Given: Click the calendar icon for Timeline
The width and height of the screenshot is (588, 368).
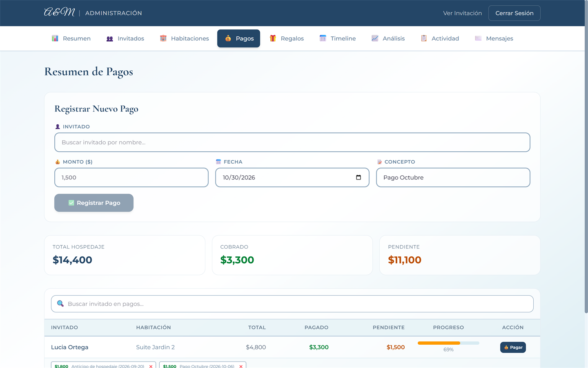Looking at the screenshot, I should [323, 38].
